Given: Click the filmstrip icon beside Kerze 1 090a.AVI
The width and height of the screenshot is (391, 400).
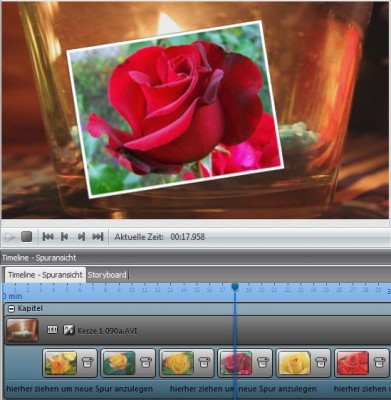Looking at the screenshot, I should 52,330.
